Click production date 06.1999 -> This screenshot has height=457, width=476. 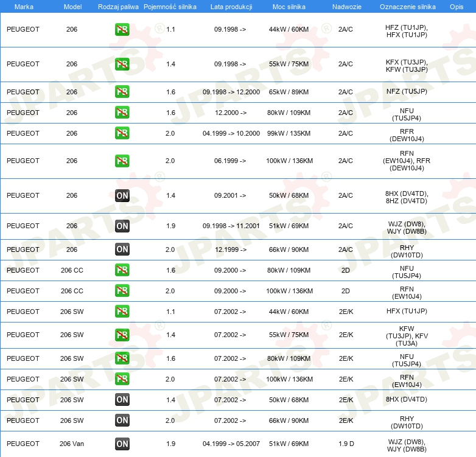[x=230, y=161]
